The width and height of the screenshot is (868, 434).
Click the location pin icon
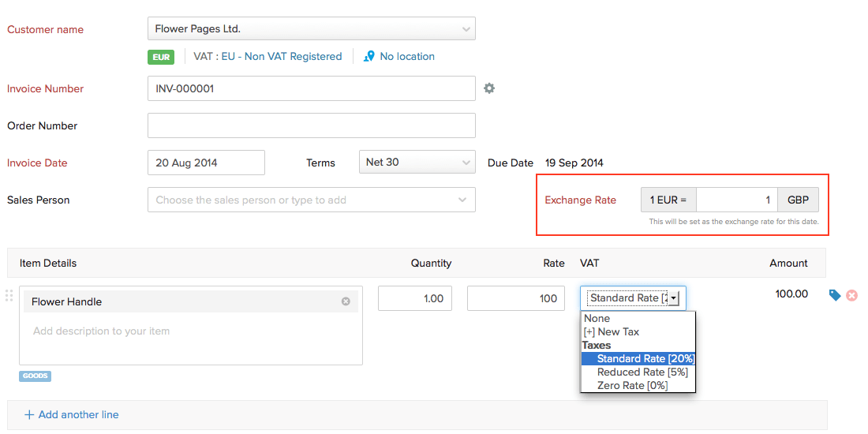click(x=369, y=57)
